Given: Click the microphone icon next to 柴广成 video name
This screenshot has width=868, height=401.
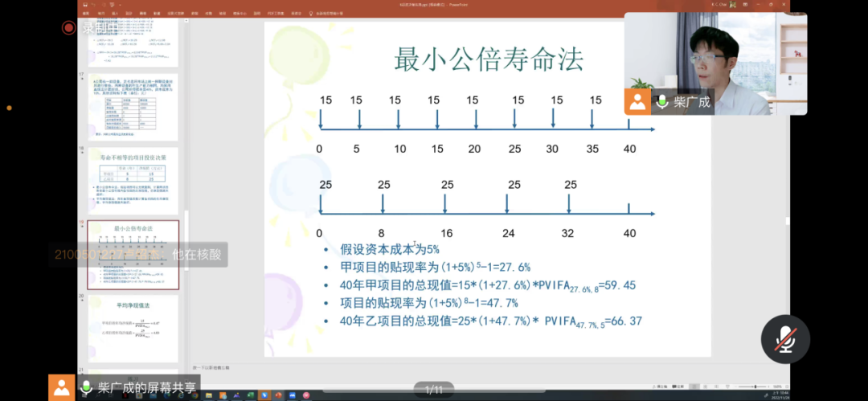Looking at the screenshot, I should [661, 102].
